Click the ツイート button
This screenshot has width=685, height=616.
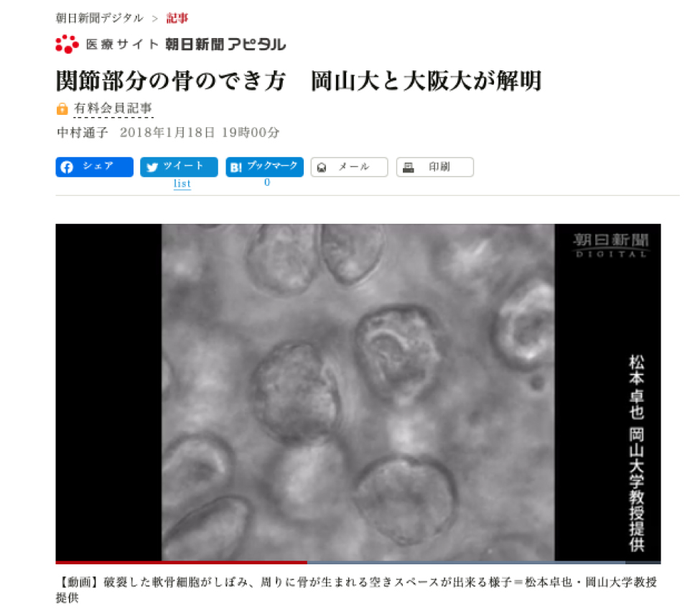pyautogui.click(x=179, y=167)
